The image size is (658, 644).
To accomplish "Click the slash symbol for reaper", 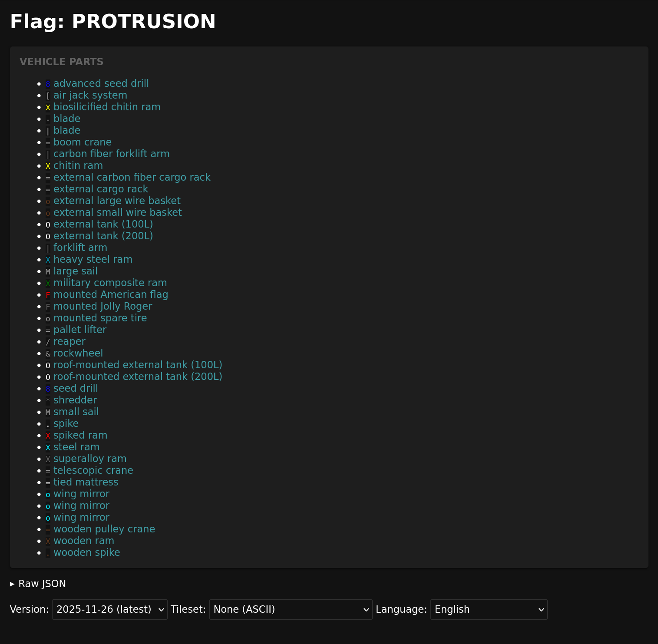I will click(48, 342).
